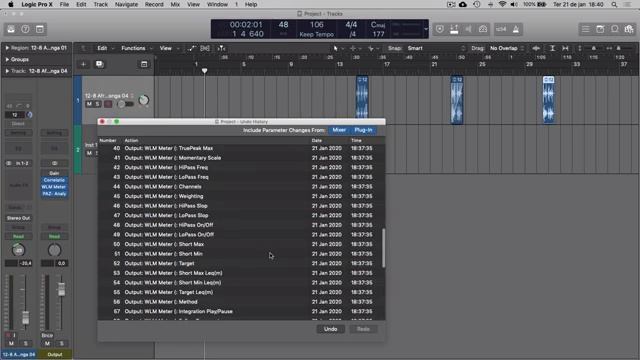The image size is (640, 360).
Task: Show the Toolbar icon in control bar
Action: (40, 29)
